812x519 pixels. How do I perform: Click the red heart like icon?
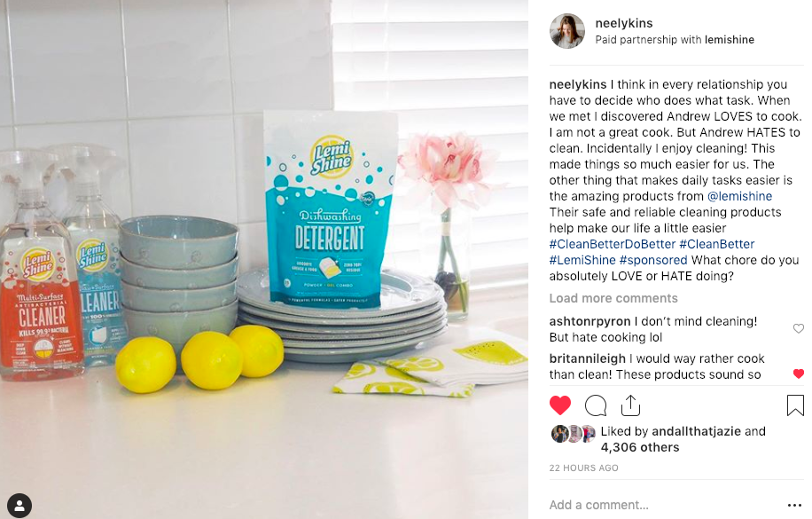(560, 405)
